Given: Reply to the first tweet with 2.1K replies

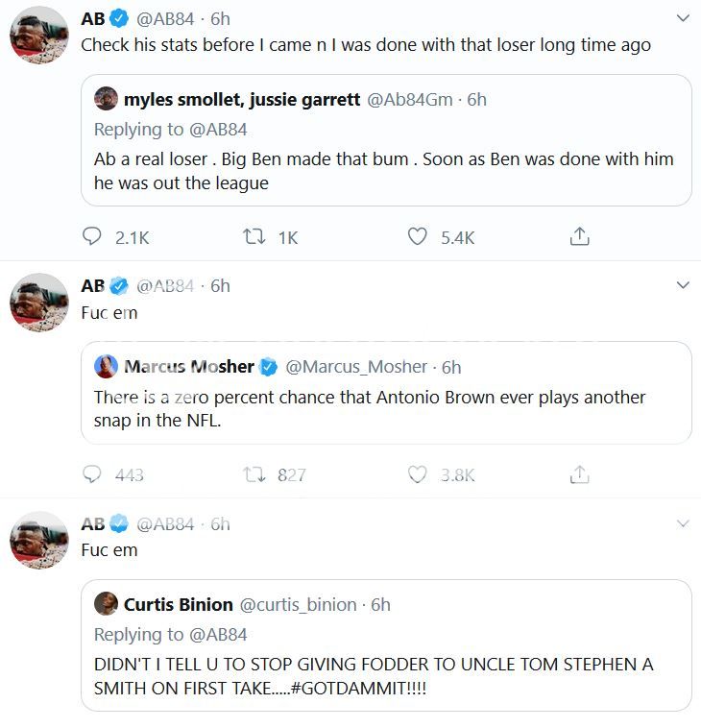Looking at the screenshot, I should click(x=93, y=236).
